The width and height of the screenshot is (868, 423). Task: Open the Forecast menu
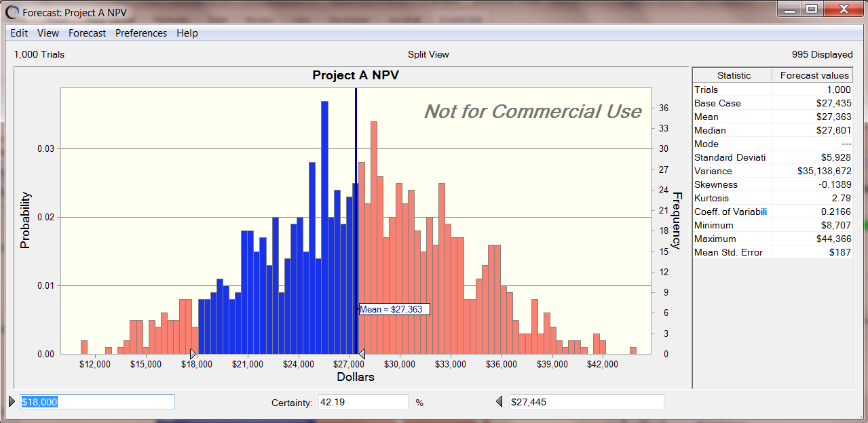(87, 33)
